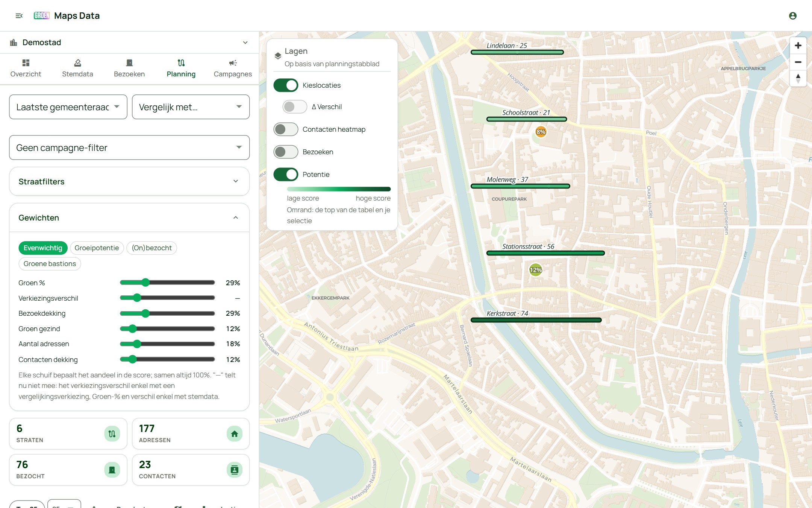Image resolution: width=812 pixels, height=508 pixels.
Task: Select the (On)bezocht preset
Action: pos(151,248)
